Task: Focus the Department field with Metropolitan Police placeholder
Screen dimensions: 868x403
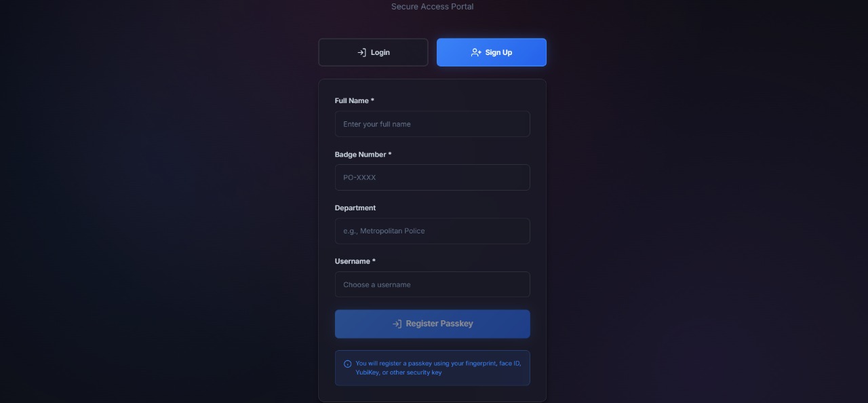Action: tap(433, 231)
